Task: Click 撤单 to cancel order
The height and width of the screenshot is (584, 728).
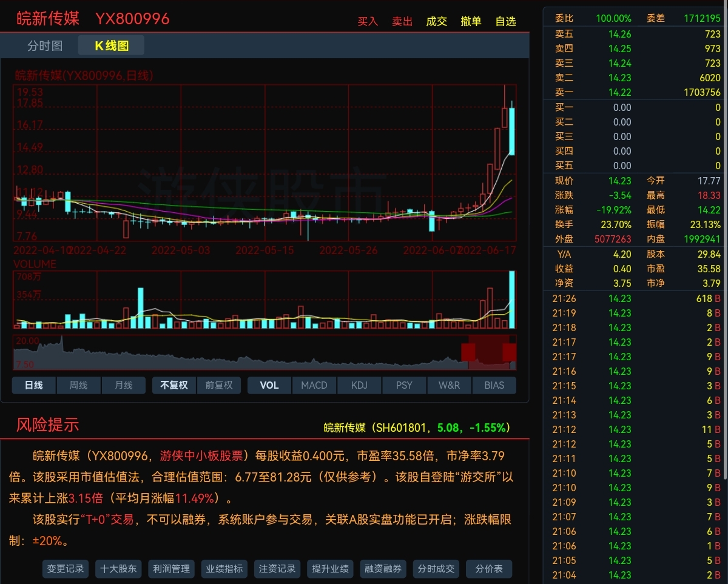Action: pos(471,21)
